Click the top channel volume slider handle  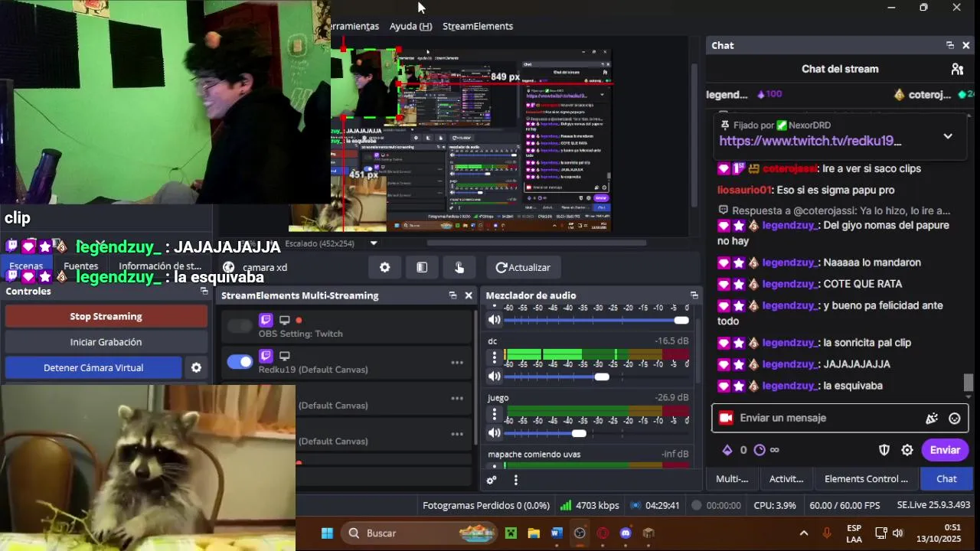[681, 320]
